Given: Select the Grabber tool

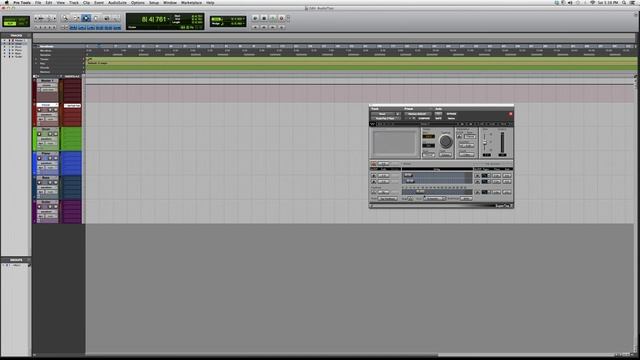Looking at the screenshot, I should point(96,18).
